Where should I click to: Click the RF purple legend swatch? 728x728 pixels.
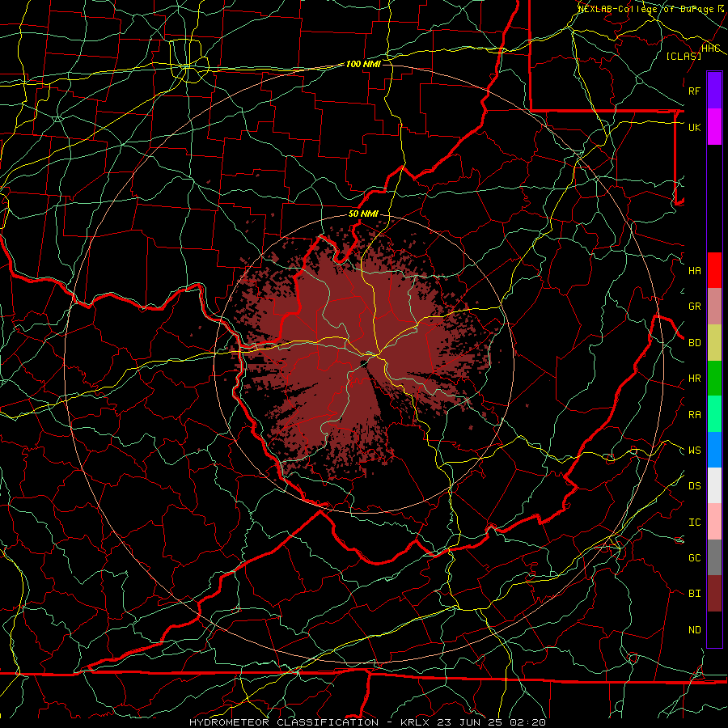coord(714,91)
